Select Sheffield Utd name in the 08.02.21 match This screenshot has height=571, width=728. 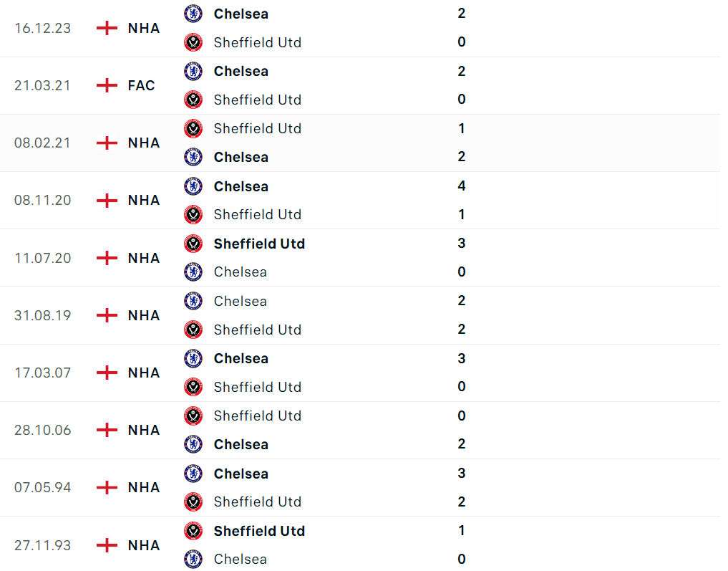pyautogui.click(x=258, y=128)
